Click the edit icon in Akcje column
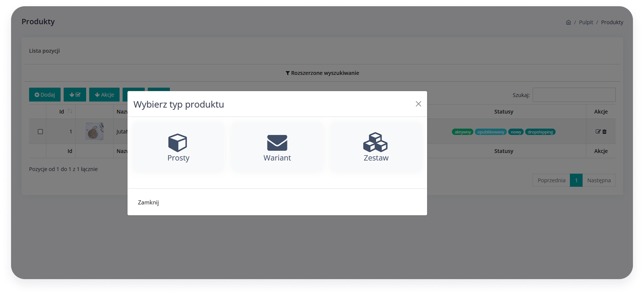 pyautogui.click(x=598, y=132)
